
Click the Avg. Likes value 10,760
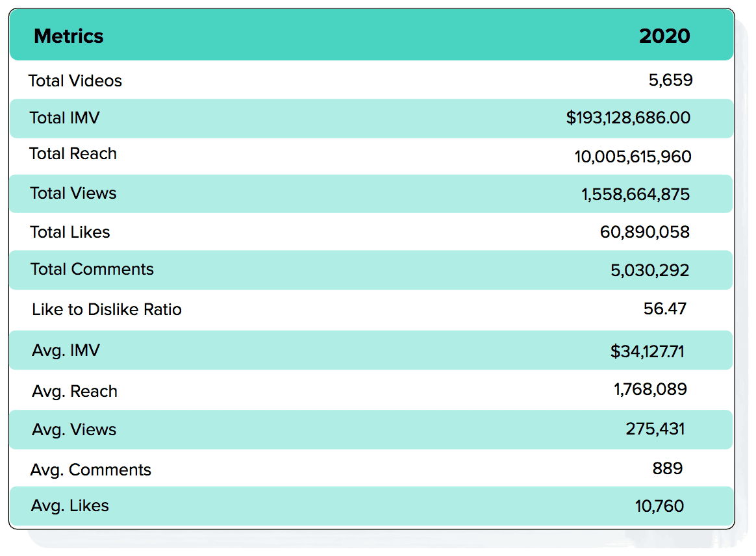(659, 505)
